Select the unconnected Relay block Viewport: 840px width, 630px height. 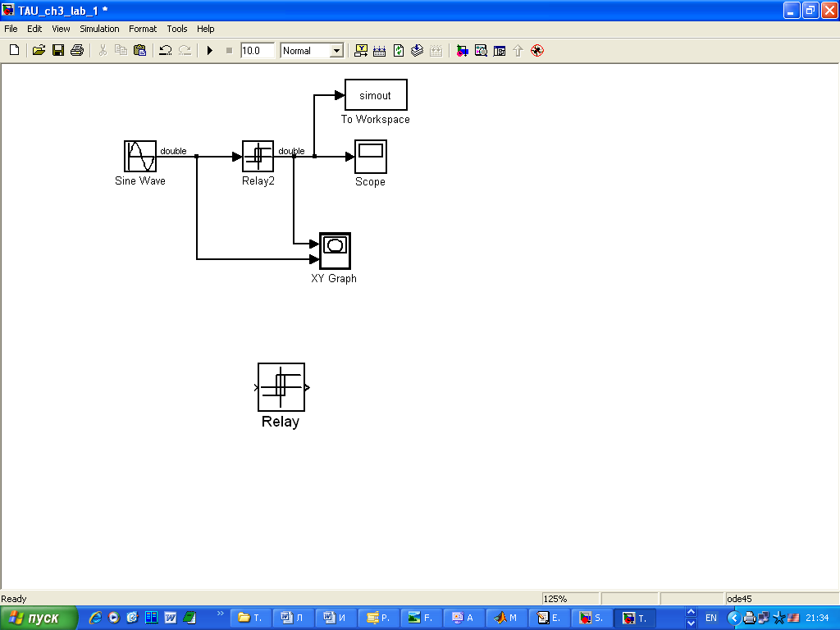281,387
